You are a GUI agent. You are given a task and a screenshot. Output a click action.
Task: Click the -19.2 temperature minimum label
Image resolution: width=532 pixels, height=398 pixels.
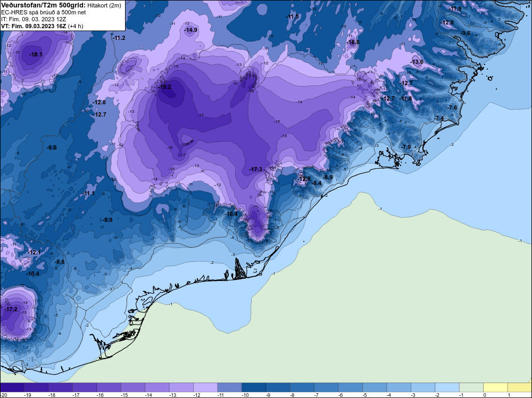tap(165, 87)
